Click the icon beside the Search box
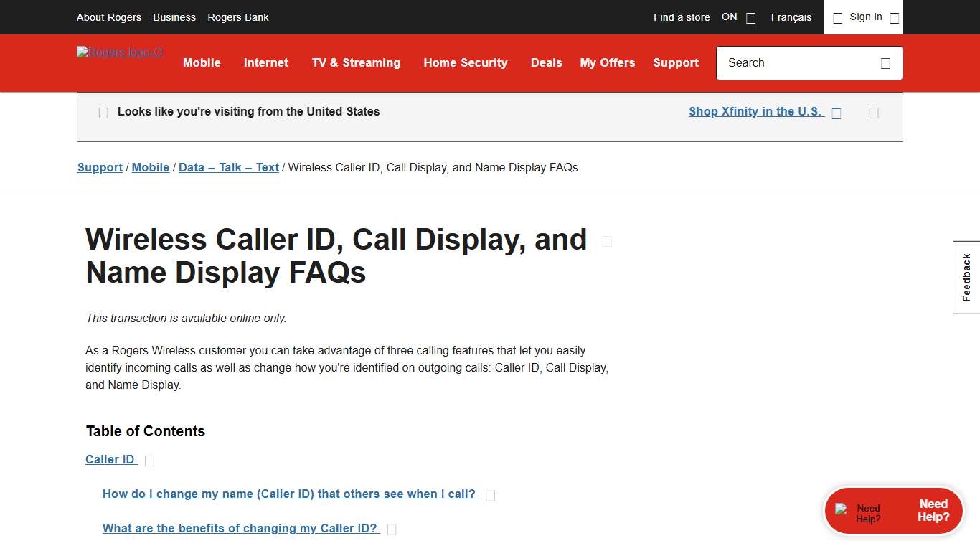The height and width of the screenshot is (551, 980). click(885, 63)
